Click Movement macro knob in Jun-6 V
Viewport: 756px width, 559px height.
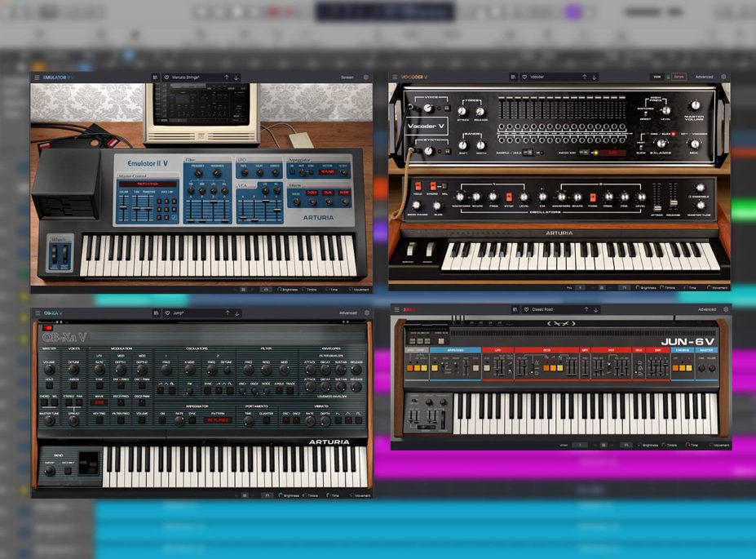(710, 446)
